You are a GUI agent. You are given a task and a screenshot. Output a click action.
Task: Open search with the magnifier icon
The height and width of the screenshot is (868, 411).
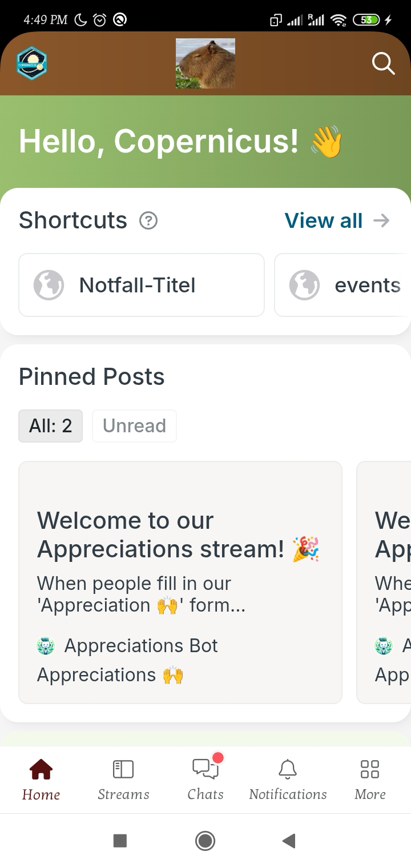point(383,63)
